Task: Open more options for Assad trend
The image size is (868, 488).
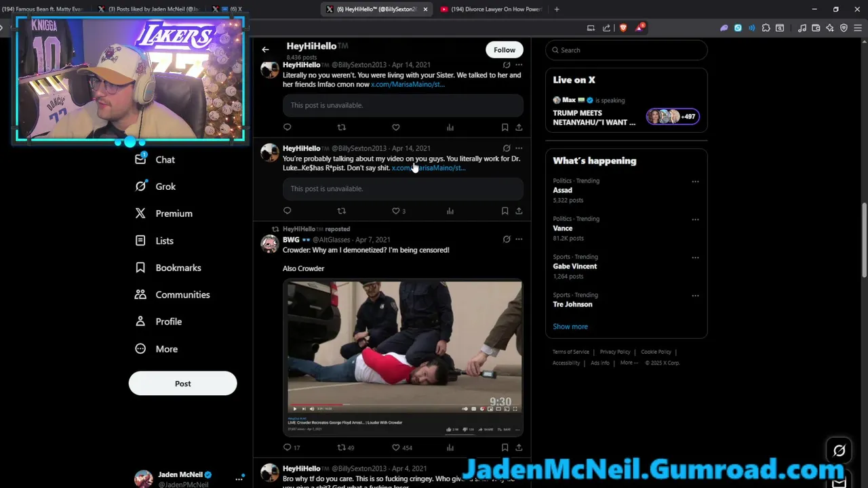Action: coord(695,182)
